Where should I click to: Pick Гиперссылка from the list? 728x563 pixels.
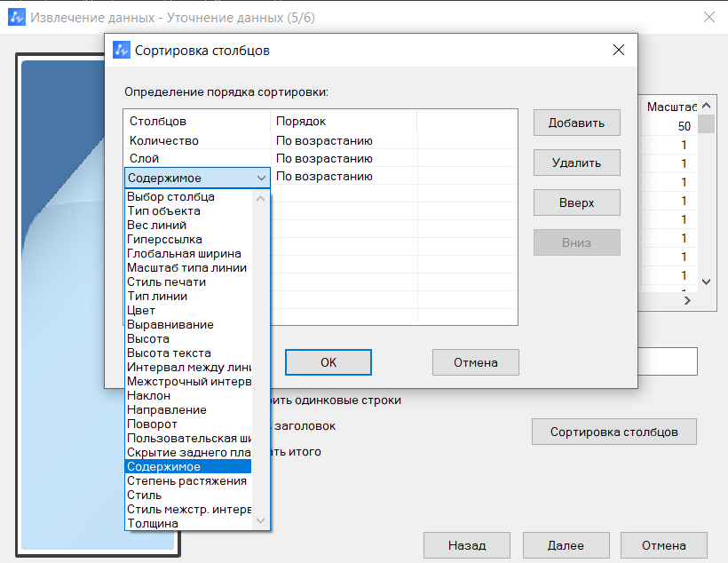coord(164,240)
